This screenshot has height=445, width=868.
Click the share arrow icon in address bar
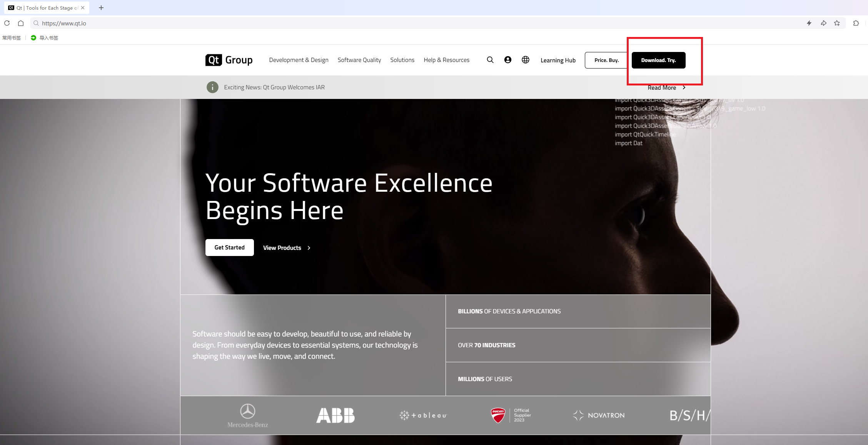point(823,23)
